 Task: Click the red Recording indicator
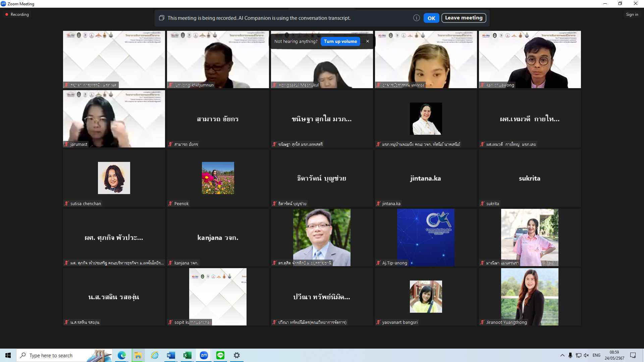[x=17, y=14]
